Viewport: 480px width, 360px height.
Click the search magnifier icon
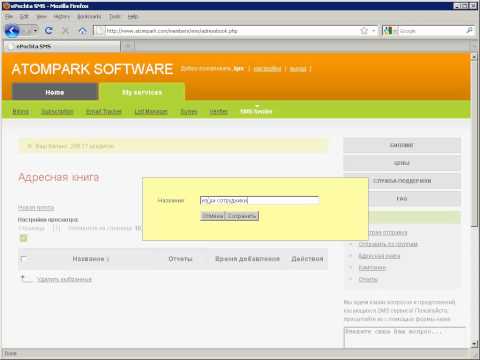coord(469,31)
